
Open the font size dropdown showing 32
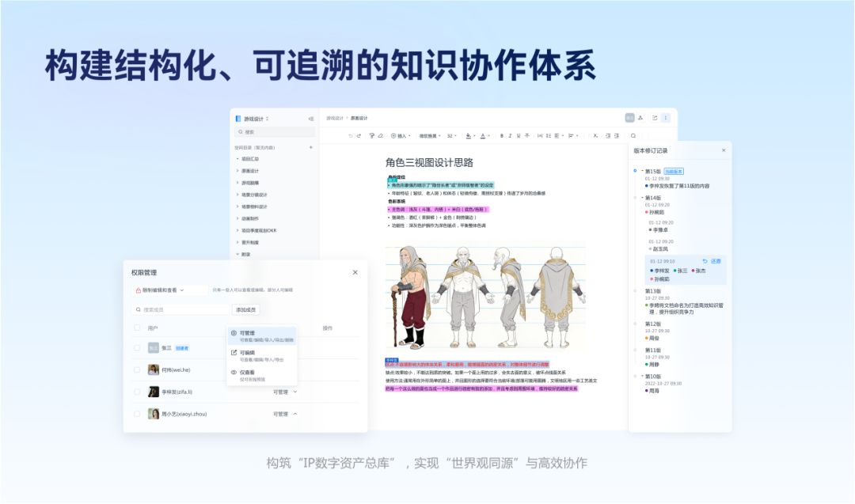[x=450, y=136]
